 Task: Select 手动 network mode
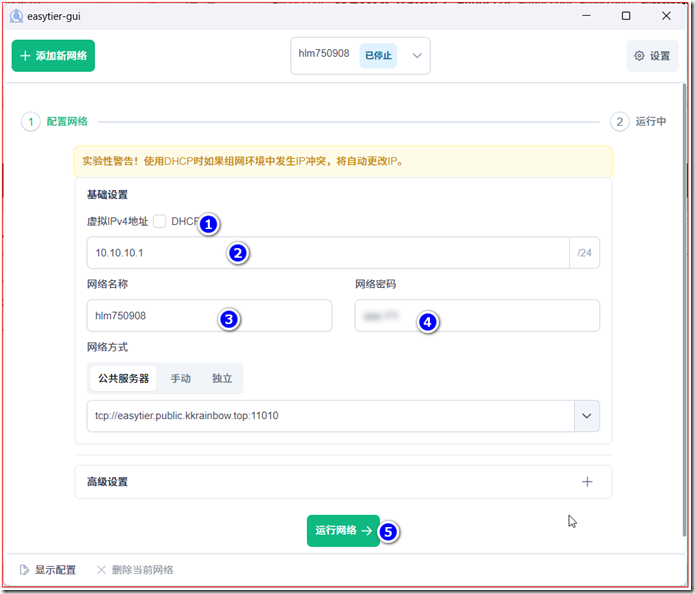tap(181, 379)
